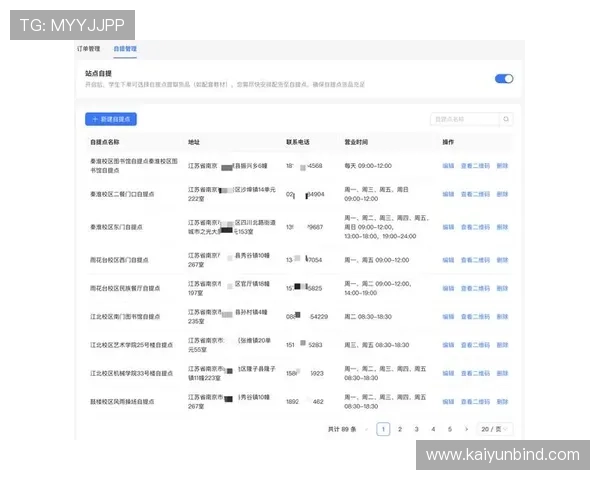View QR code for 江北校区艺术学院25号楼自提点
The image size is (600, 480).
[475, 345]
